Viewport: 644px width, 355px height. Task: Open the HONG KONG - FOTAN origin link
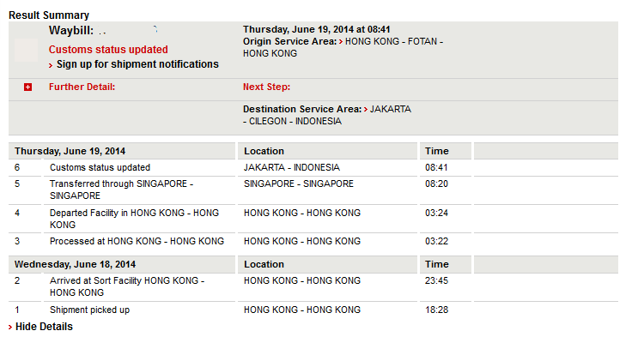coord(394,41)
